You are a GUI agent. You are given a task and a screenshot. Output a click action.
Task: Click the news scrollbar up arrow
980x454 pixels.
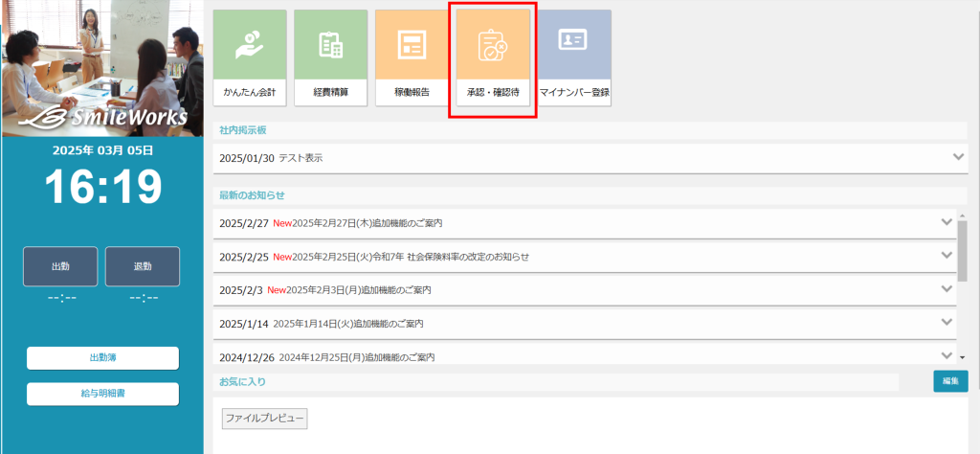pyautogui.click(x=962, y=216)
